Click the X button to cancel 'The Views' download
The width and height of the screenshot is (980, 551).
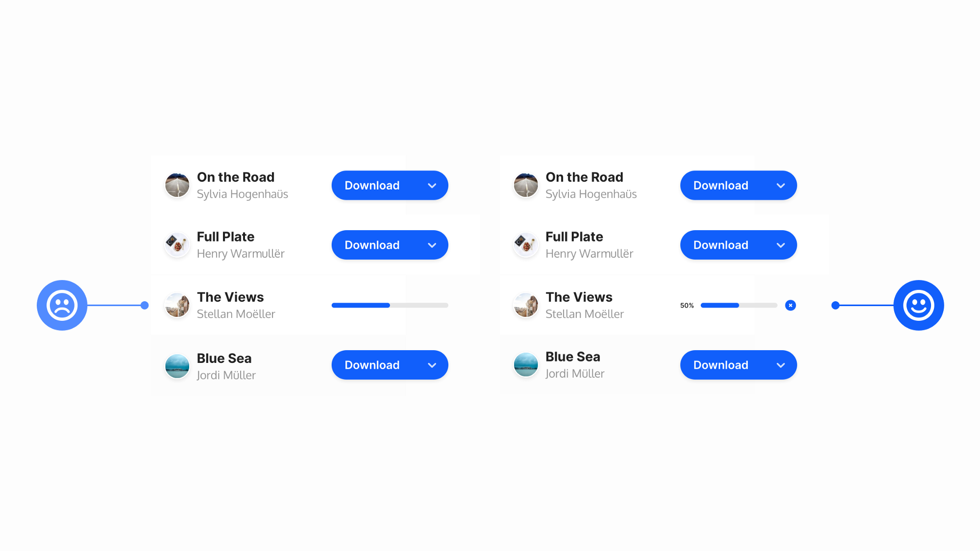pyautogui.click(x=791, y=306)
